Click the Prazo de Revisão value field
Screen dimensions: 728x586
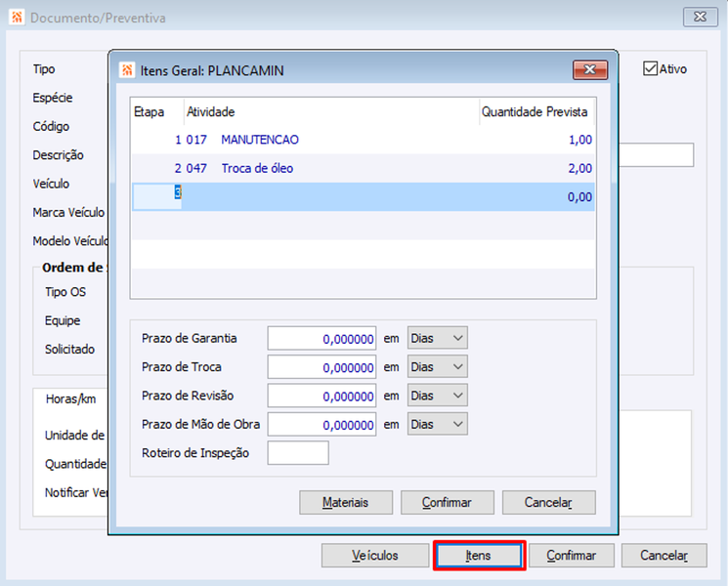point(321,397)
